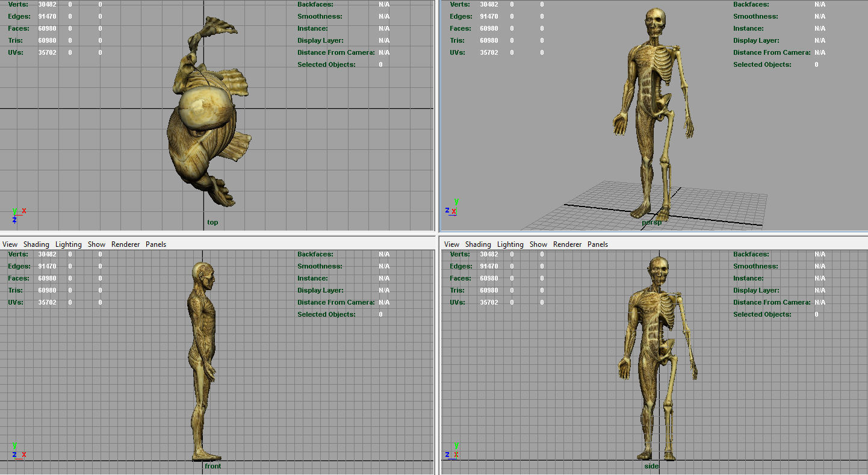Click 'Instance:' in the persp viewport
Image resolution: width=868 pixels, height=475 pixels.
(x=748, y=28)
